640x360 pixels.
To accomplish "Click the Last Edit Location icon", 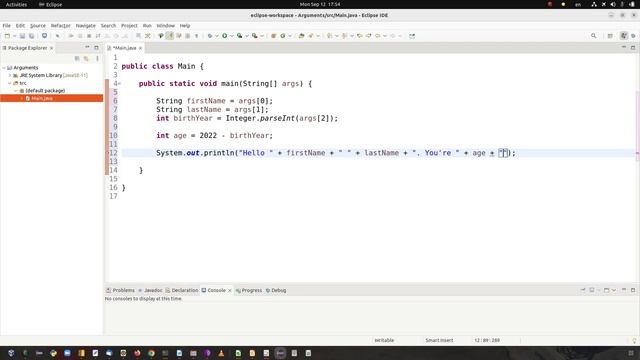I will [360, 36].
